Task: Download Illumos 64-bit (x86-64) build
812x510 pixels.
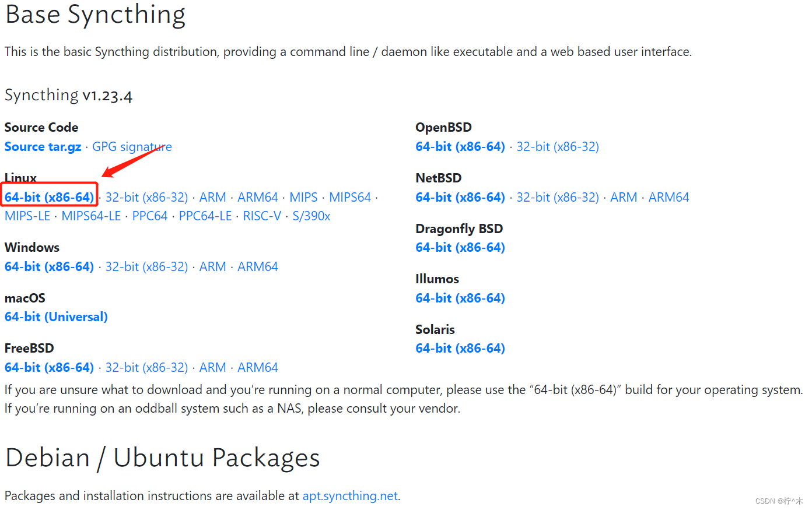Action: tap(460, 298)
